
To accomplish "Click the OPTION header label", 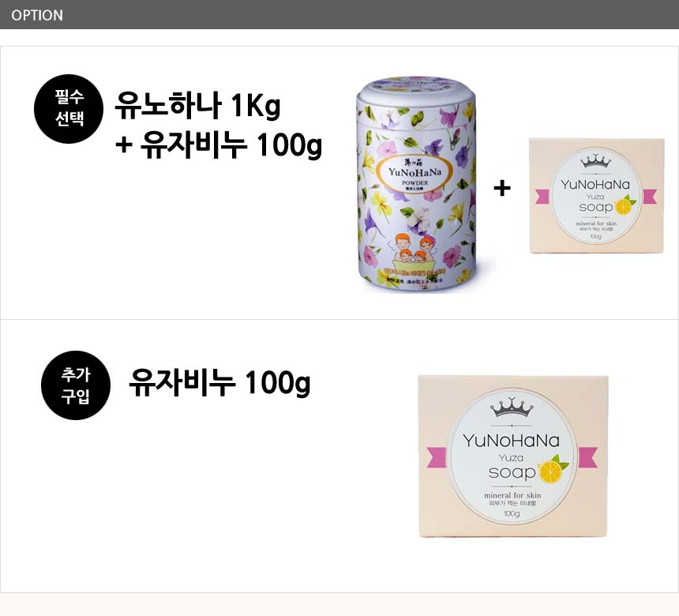I will (37, 15).
